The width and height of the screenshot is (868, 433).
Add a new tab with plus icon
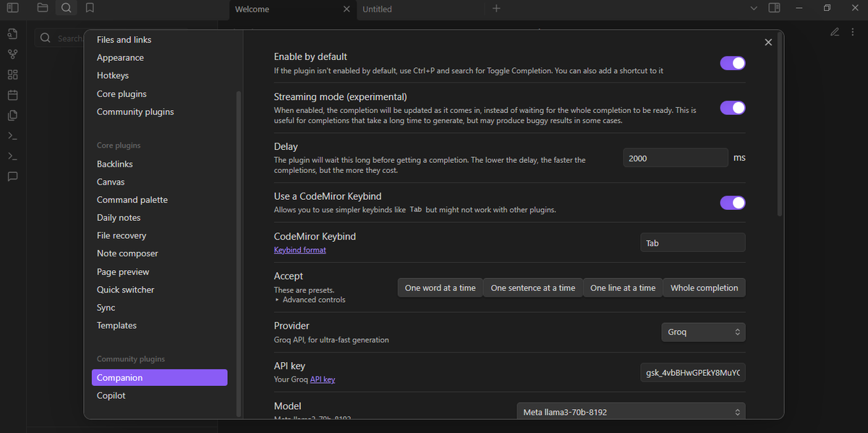(x=496, y=9)
